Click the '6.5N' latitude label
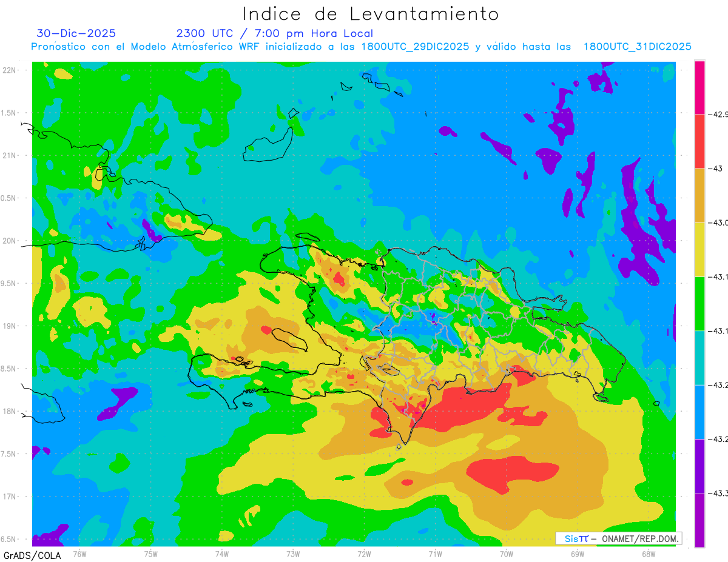The image size is (728, 562). 9,539
